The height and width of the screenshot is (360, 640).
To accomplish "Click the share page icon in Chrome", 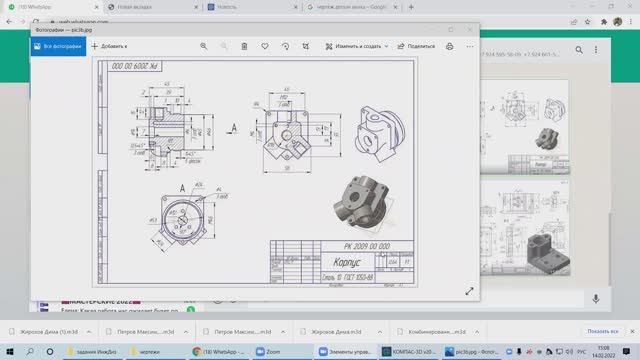I will pos(574,22).
